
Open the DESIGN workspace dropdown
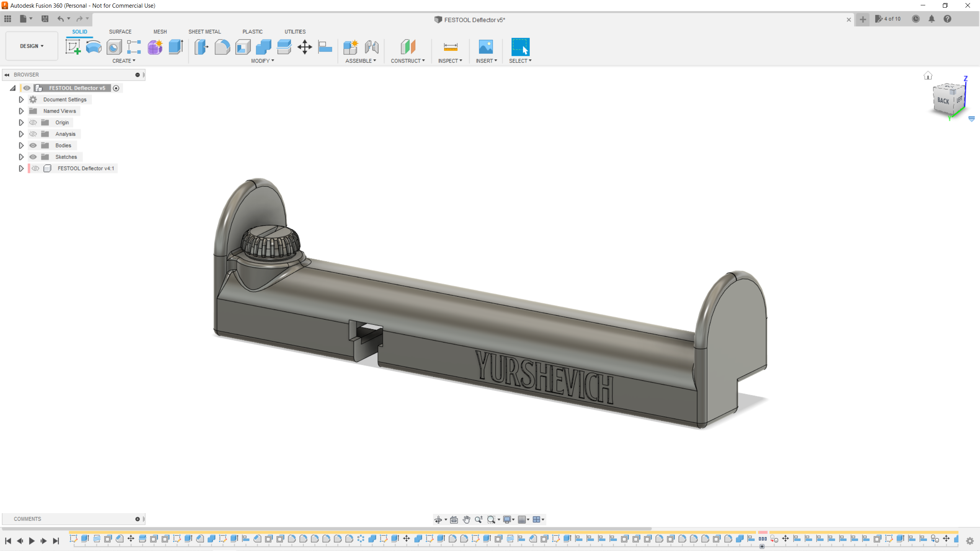point(32,46)
